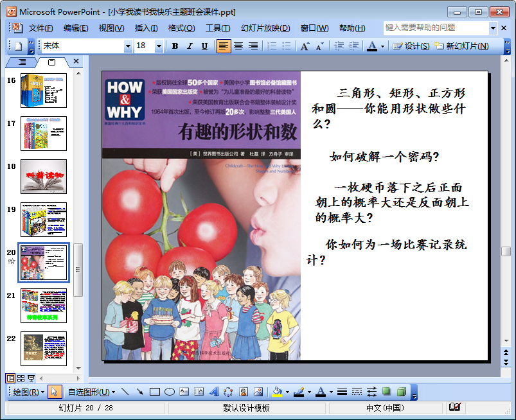This screenshot has width=516, height=420.
Task: Apply font color from formatting toolbar
Action: [x=372, y=46]
